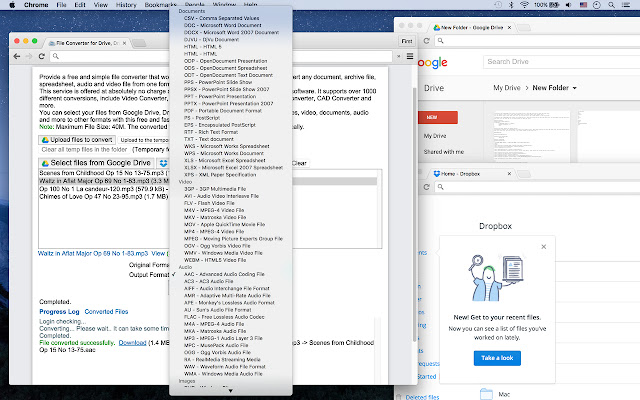Click the Clear button beside file selectors

click(x=299, y=163)
